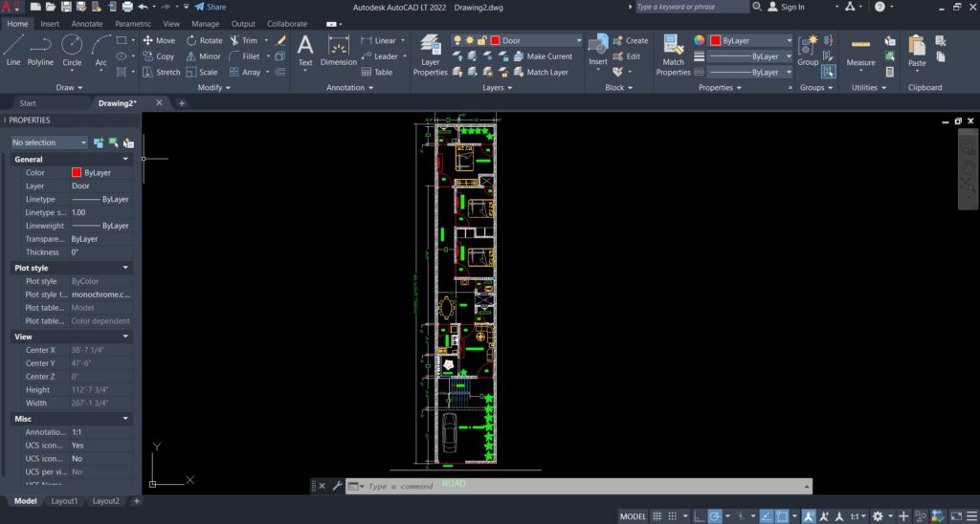Toggle the lock icon for Door layer
The height and width of the screenshot is (524, 980).
pos(482,40)
